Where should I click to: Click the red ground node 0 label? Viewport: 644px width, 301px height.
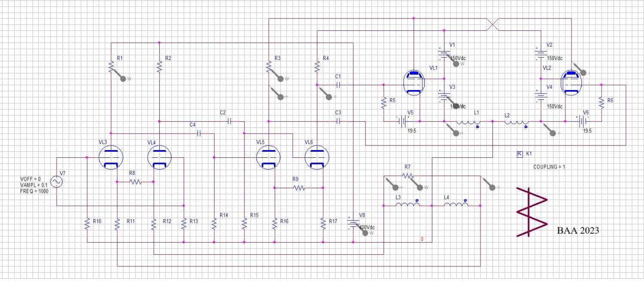tap(422, 239)
